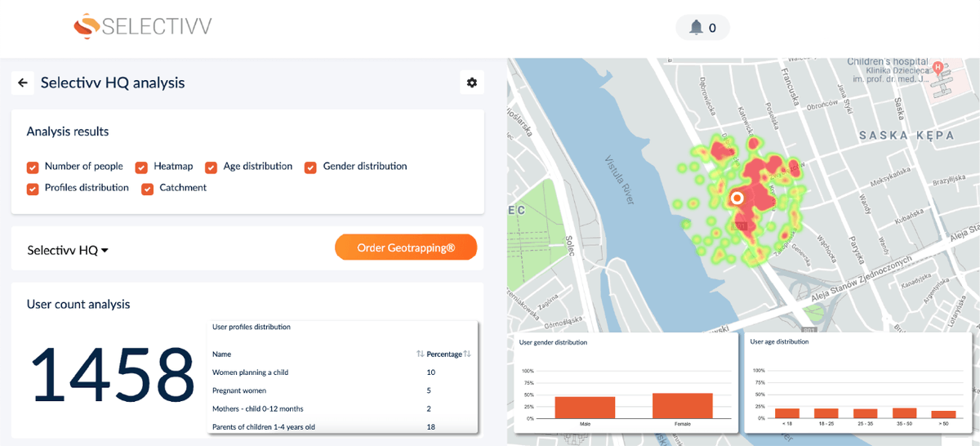Open the Selectivv HQ dropdown
Image resolution: width=980 pixels, height=446 pixels.
(68, 250)
